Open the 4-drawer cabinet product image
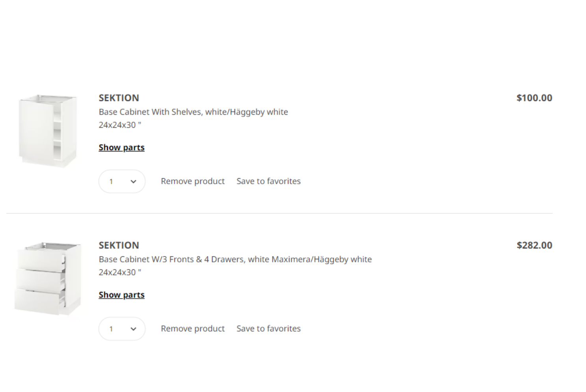 coord(48,279)
